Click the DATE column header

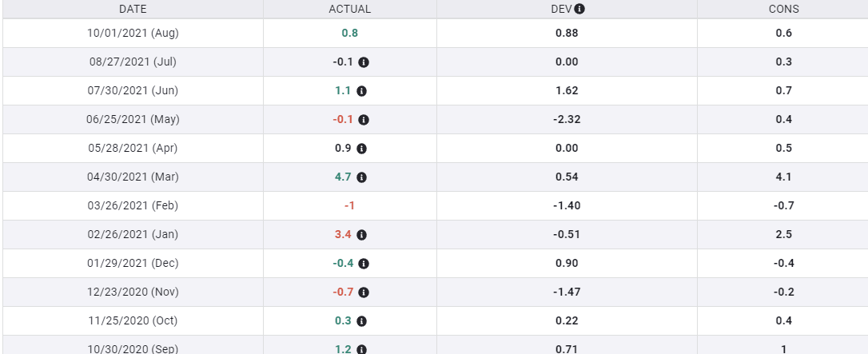[x=133, y=10]
